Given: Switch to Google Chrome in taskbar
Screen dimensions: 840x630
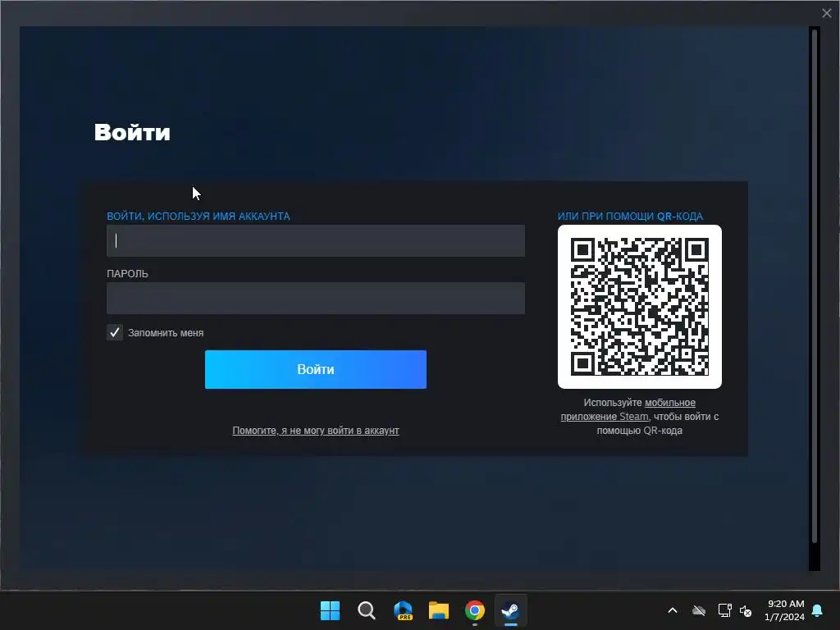Looking at the screenshot, I should pyautogui.click(x=475, y=610).
